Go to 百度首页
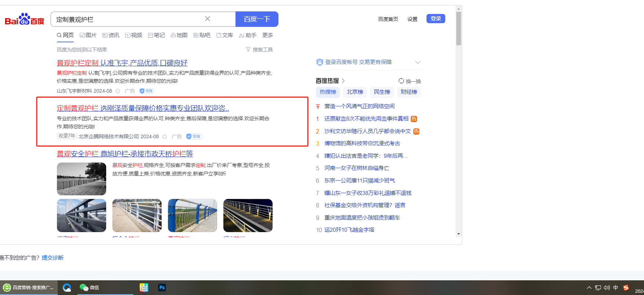This screenshot has height=295, width=644. click(x=388, y=19)
